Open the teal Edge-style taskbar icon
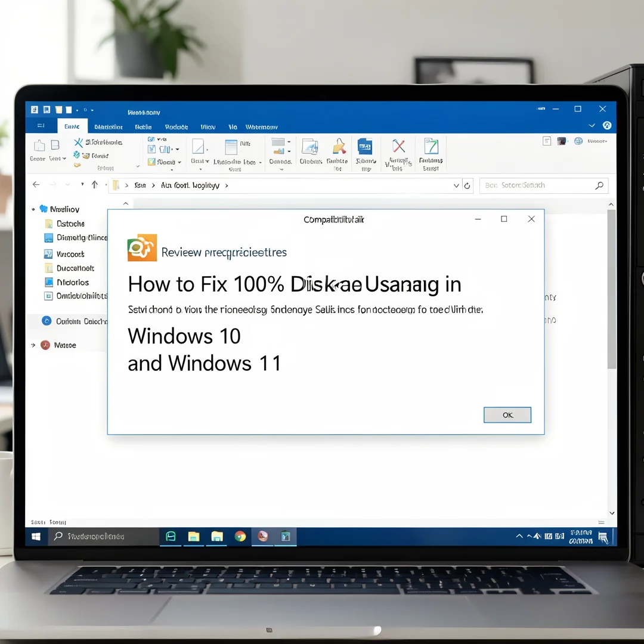Screen dimensions: 644x644 [171, 537]
